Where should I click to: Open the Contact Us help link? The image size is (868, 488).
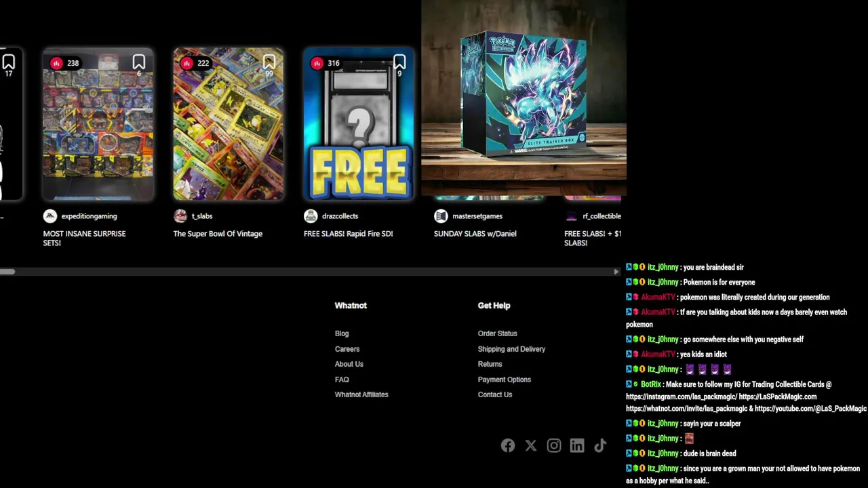(x=495, y=394)
